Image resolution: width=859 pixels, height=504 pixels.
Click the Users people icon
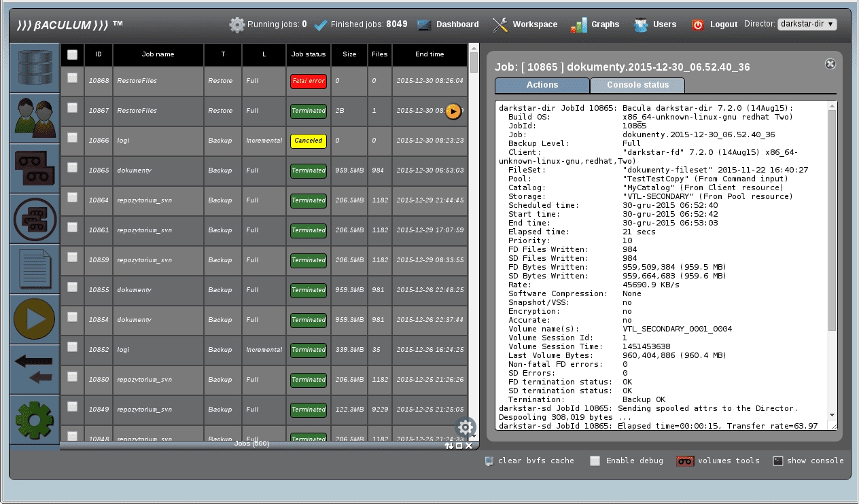point(641,24)
